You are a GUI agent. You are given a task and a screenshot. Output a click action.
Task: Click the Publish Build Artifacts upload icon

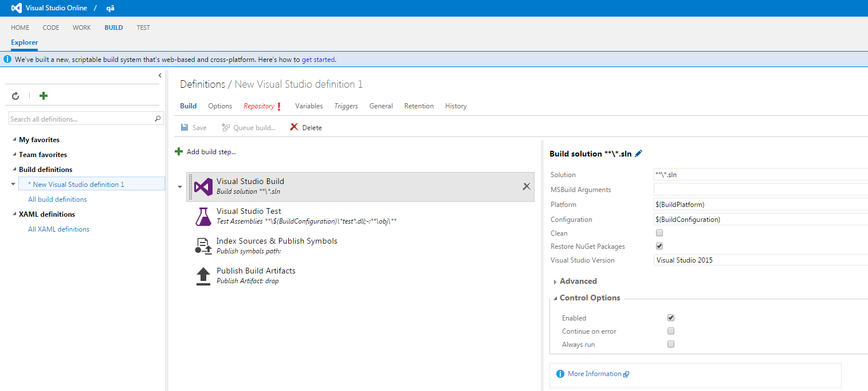(203, 276)
